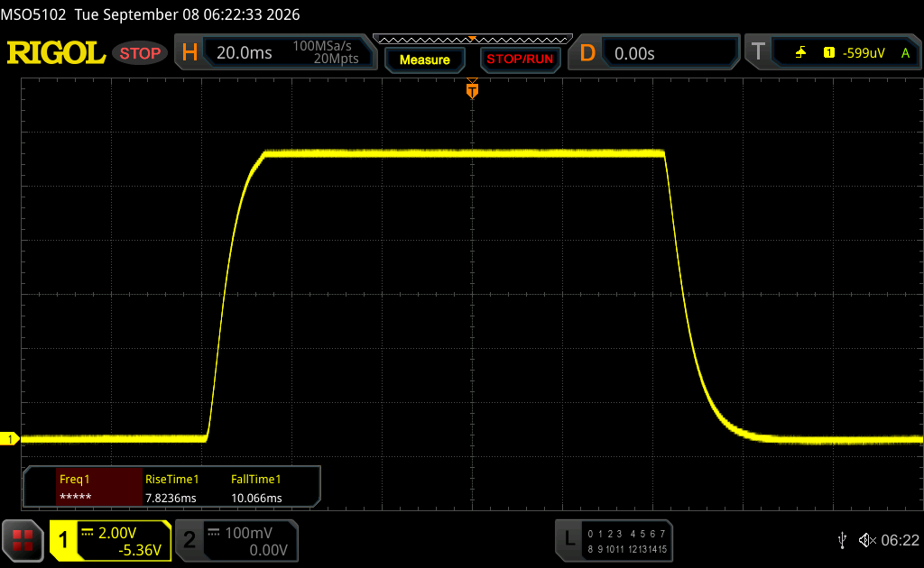The height and width of the screenshot is (568, 924).
Task: Click the STOP/RUN button
Action: 520,60
